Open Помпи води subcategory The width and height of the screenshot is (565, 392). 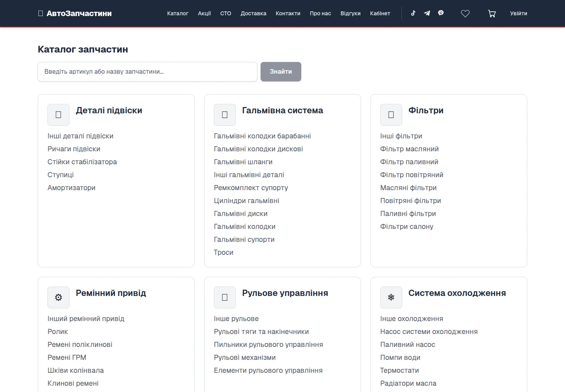[x=400, y=358]
